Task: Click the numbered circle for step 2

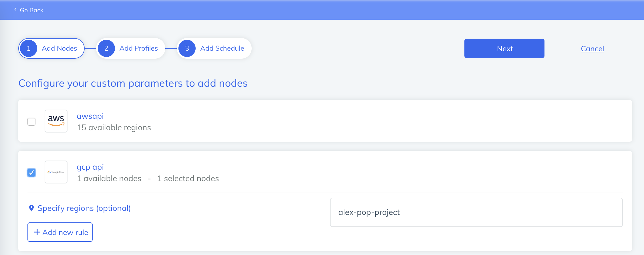Action: point(106,48)
